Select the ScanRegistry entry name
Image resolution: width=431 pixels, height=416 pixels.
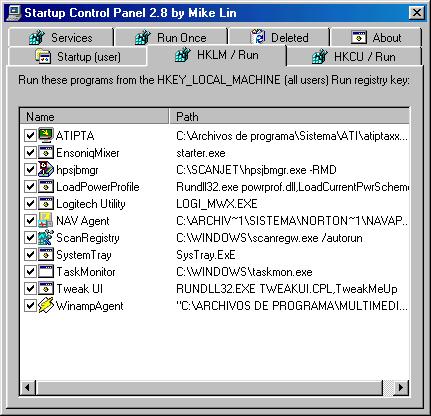tap(88, 238)
